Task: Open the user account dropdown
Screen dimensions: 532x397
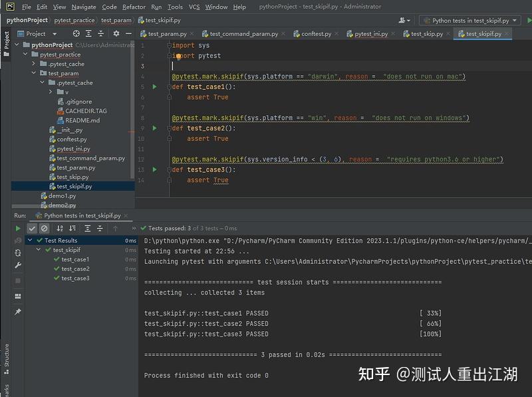Action: [x=404, y=21]
